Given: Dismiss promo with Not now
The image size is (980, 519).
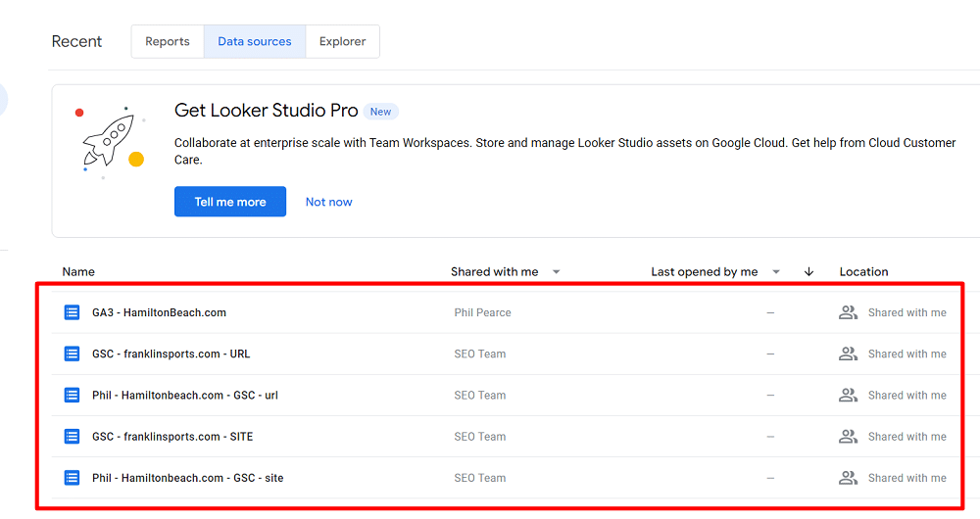Looking at the screenshot, I should (328, 202).
